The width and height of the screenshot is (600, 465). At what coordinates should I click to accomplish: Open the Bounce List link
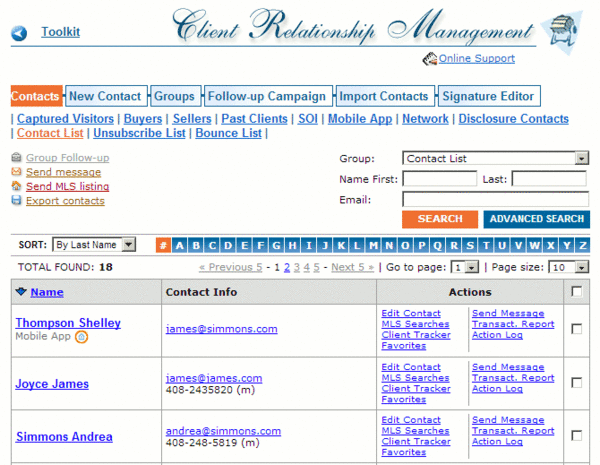[x=228, y=133]
